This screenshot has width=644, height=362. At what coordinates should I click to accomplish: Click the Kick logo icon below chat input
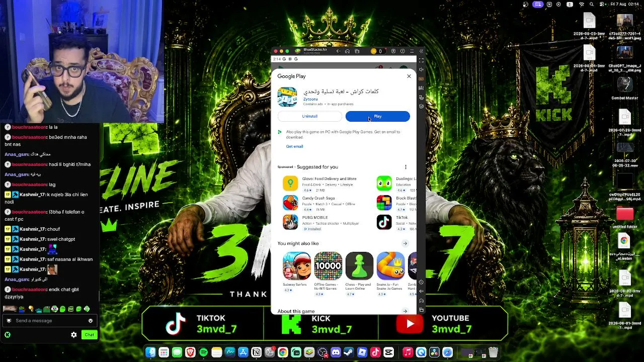click(x=8, y=335)
